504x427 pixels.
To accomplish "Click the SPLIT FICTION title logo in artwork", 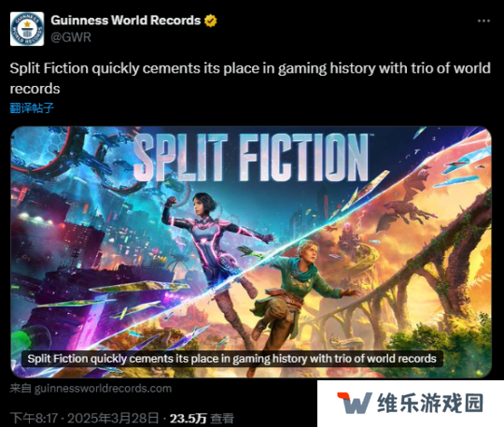I will pyautogui.click(x=251, y=157).
